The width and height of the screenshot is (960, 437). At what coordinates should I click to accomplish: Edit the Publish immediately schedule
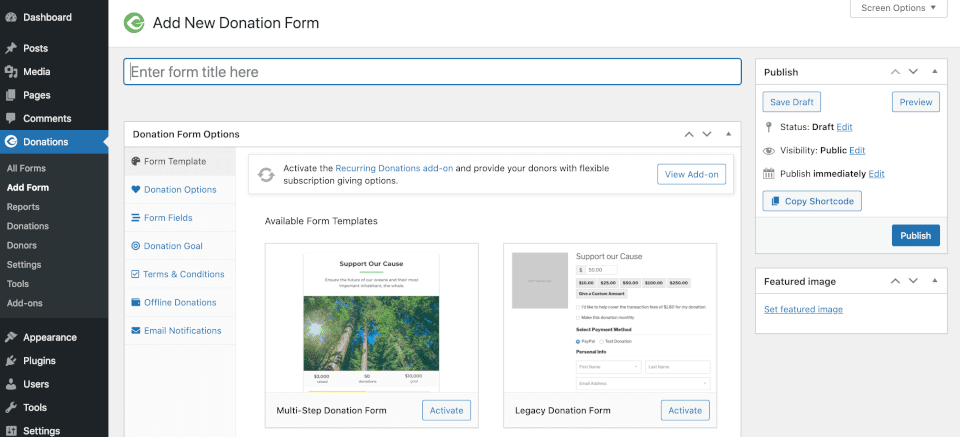click(x=877, y=174)
